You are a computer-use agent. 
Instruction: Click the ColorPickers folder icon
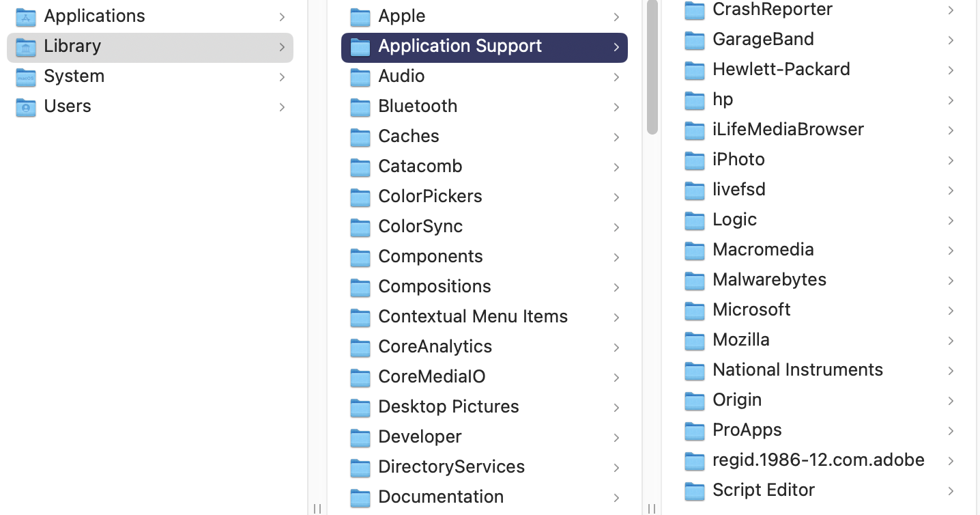pyautogui.click(x=360, y=197)
